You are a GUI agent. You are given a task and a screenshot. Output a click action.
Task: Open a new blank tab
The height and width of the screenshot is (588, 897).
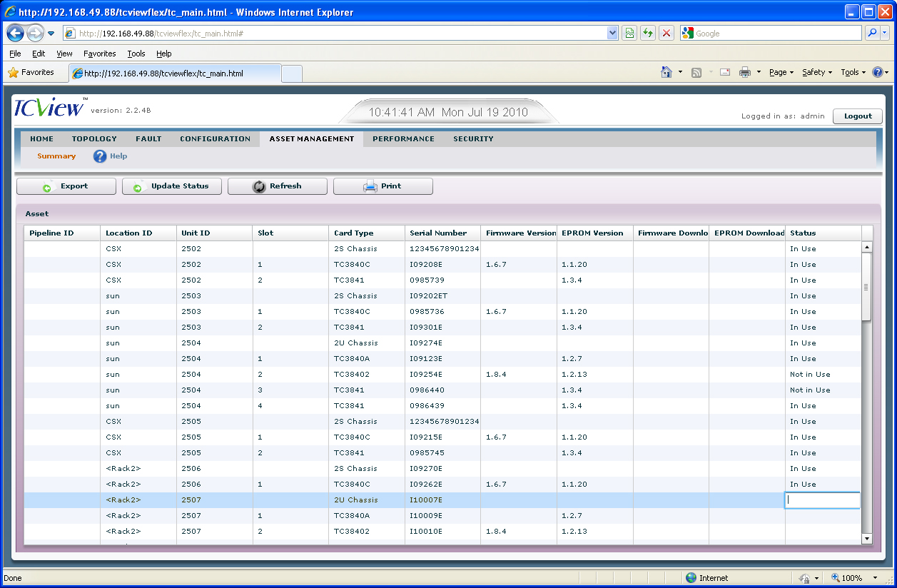coord(293,73)
